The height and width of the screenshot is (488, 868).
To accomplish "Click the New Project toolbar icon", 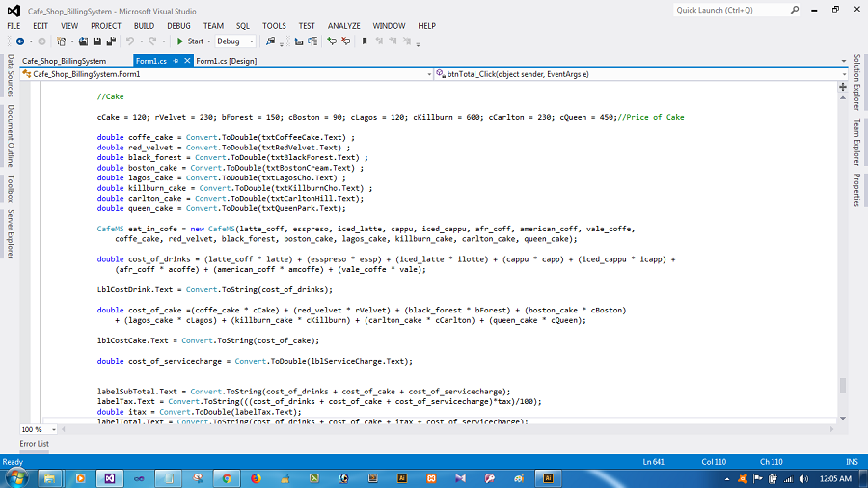I will 61,41.
